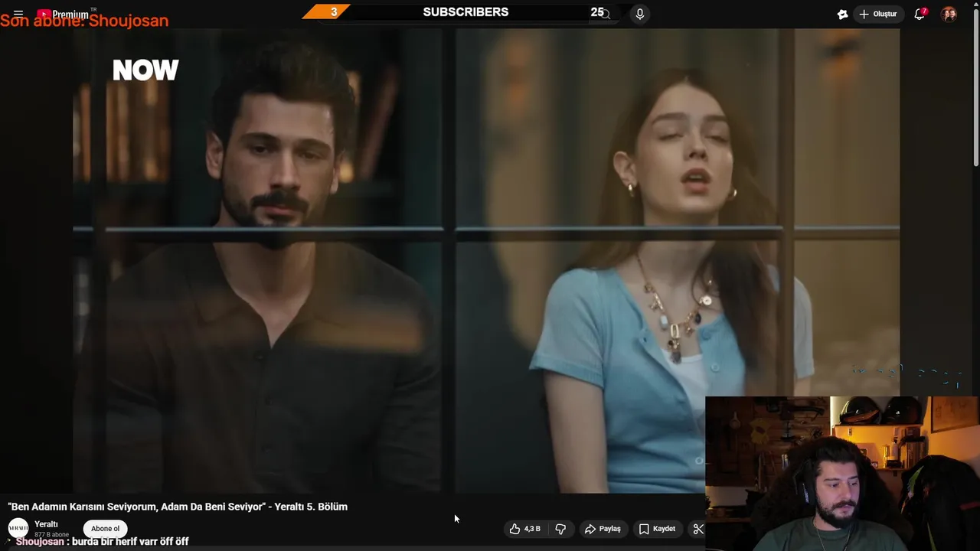980x551 pixels.
Task: Open the Yeraltı channel name link
Action: click(46, 524)
